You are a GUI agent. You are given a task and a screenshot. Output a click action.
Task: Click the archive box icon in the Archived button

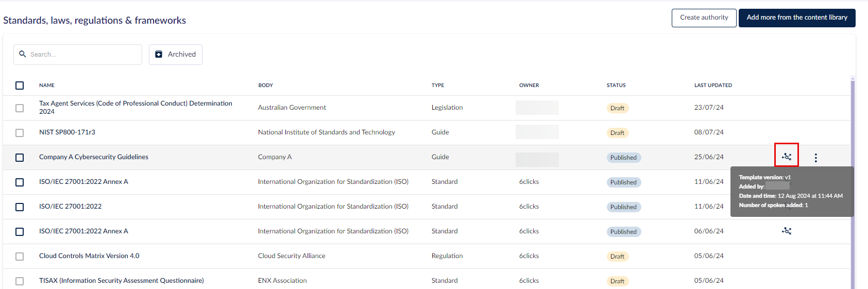(x=159, y=54)
